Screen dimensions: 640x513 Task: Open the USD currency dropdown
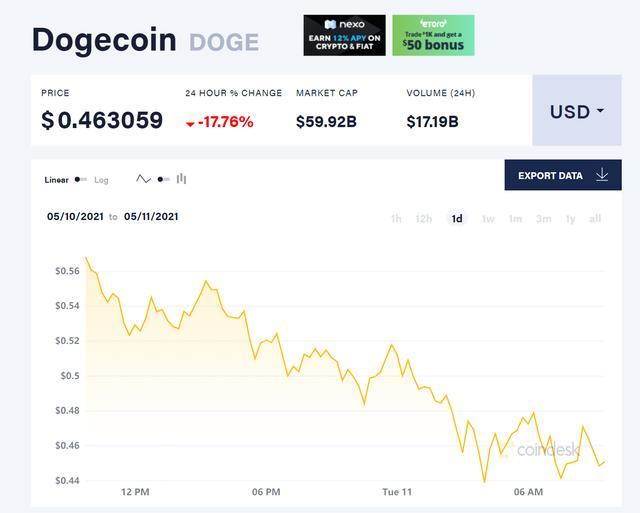coord(576,111)
